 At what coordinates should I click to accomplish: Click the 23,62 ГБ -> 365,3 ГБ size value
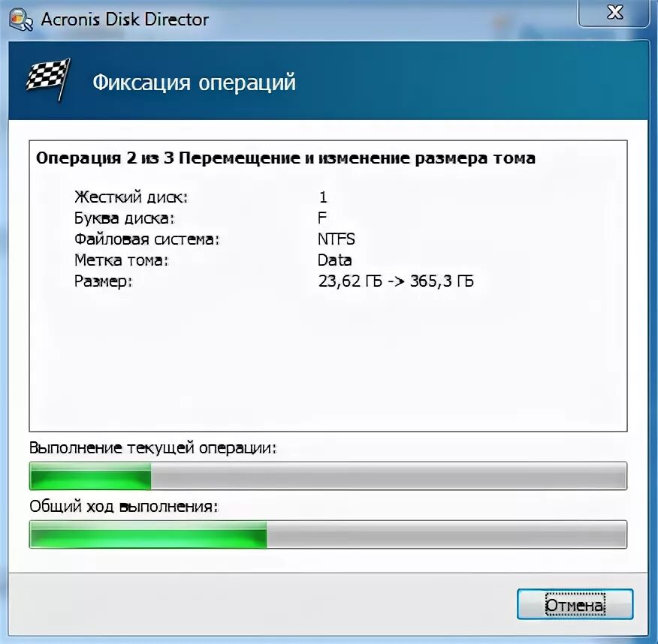pyautogui.click(x=396, y=281)
